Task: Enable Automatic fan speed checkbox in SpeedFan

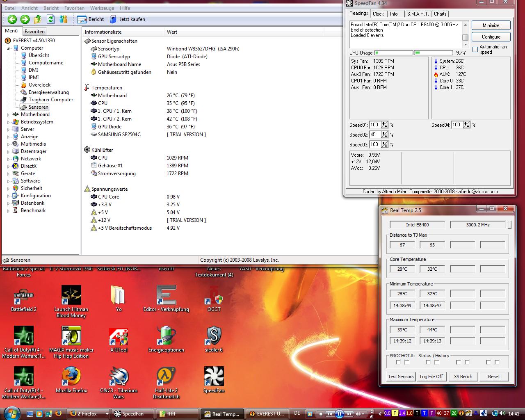Action: point(475,50)
